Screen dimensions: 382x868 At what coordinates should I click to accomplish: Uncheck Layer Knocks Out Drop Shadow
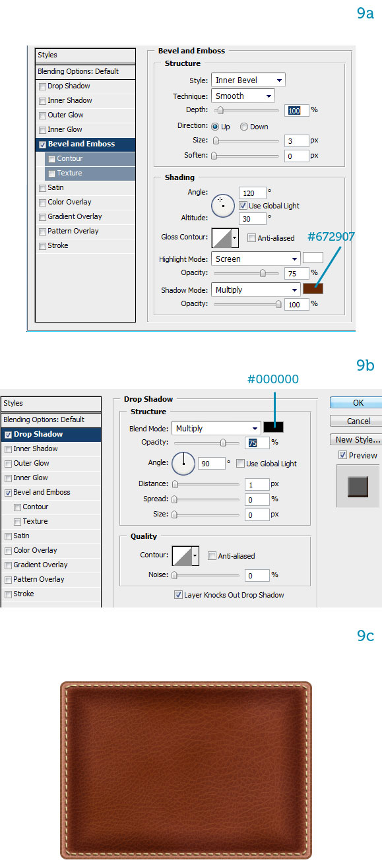coord(178,594)
